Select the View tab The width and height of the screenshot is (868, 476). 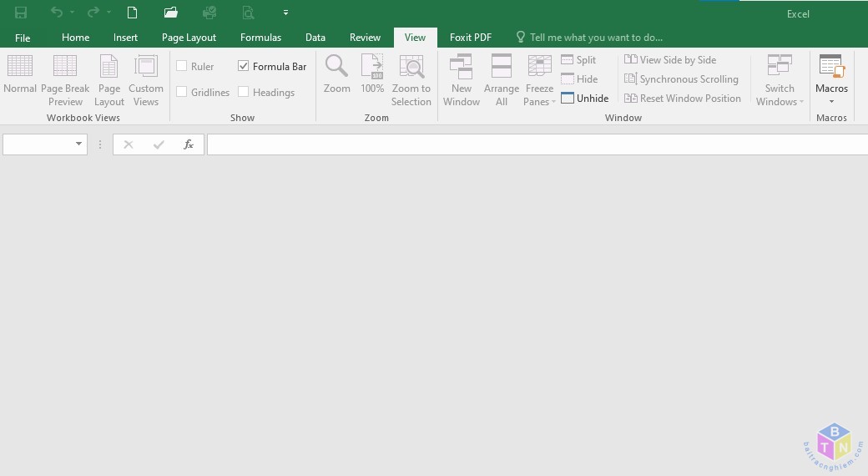pos(415,38)
